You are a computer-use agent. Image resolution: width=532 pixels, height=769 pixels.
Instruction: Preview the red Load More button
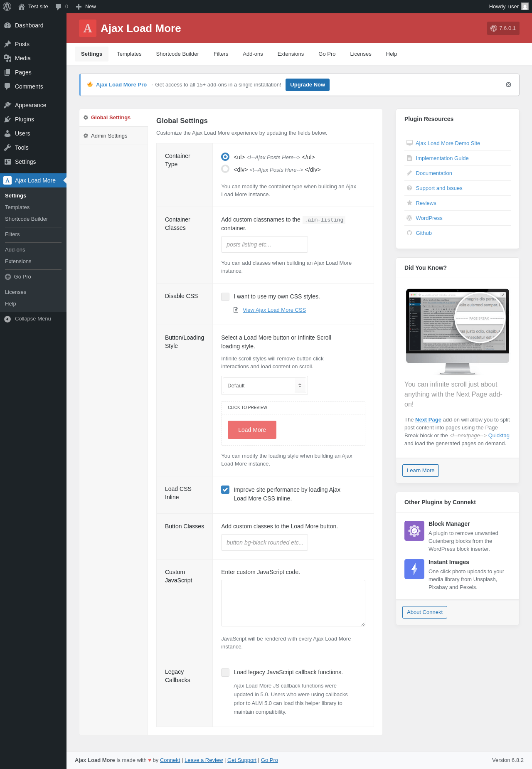(x=252, y=430)
